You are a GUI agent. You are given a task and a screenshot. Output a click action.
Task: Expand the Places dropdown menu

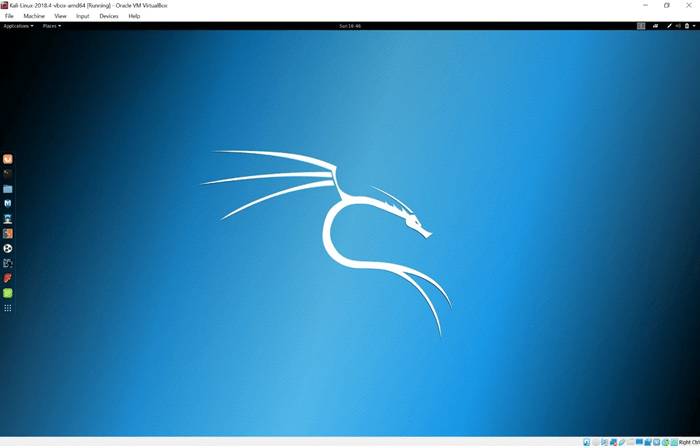click(52, 26)
